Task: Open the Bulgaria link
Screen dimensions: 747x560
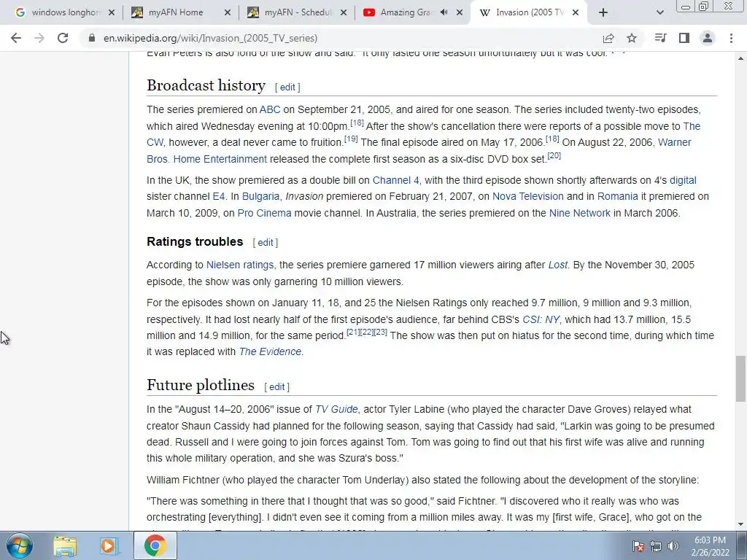Action: click(260, 197)
